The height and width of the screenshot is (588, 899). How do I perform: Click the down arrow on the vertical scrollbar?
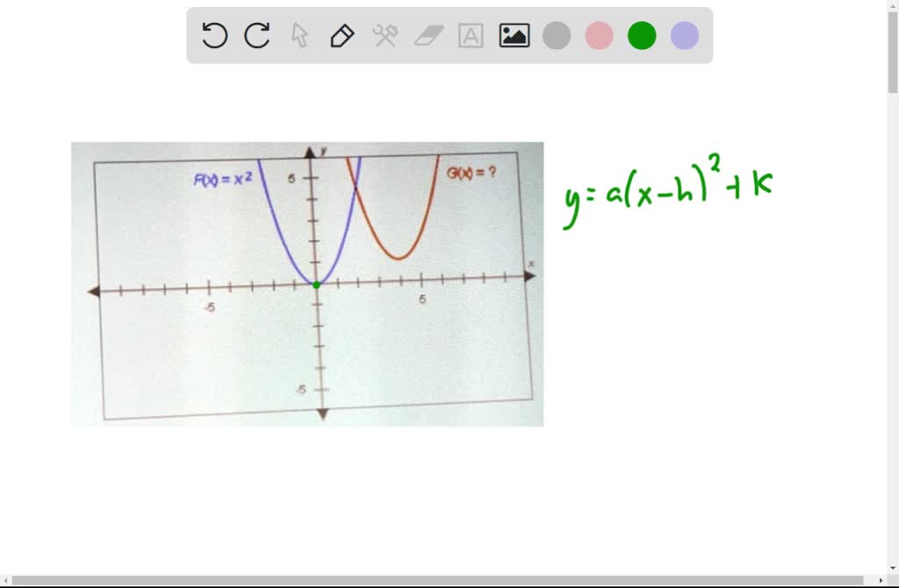[894, 569]
